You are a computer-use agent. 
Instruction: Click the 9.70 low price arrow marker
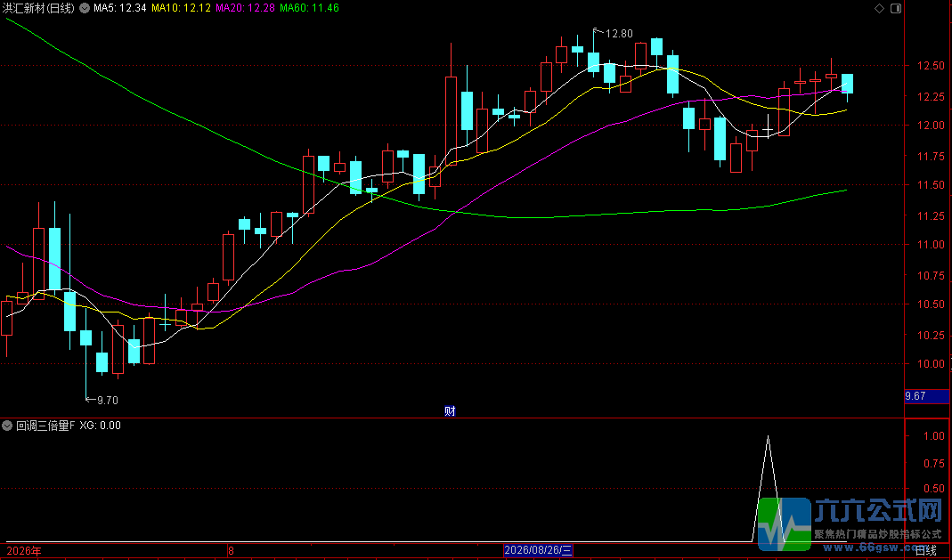[x=102, y=400]
